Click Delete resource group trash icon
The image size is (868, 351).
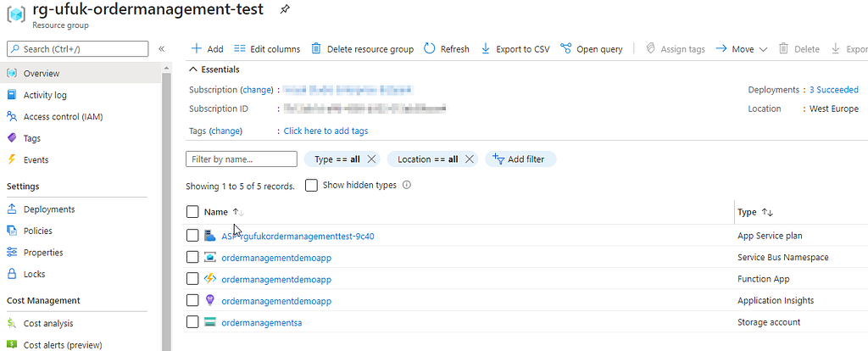point(316,48)
